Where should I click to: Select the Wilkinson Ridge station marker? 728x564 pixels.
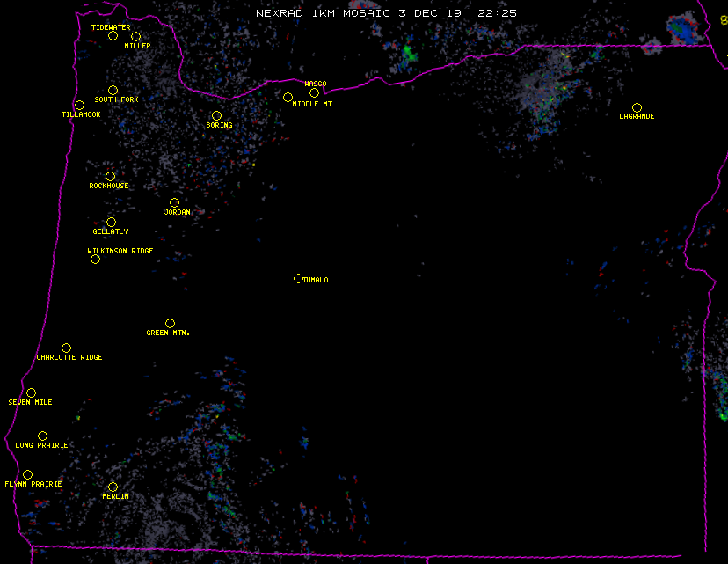click(95, 260)
